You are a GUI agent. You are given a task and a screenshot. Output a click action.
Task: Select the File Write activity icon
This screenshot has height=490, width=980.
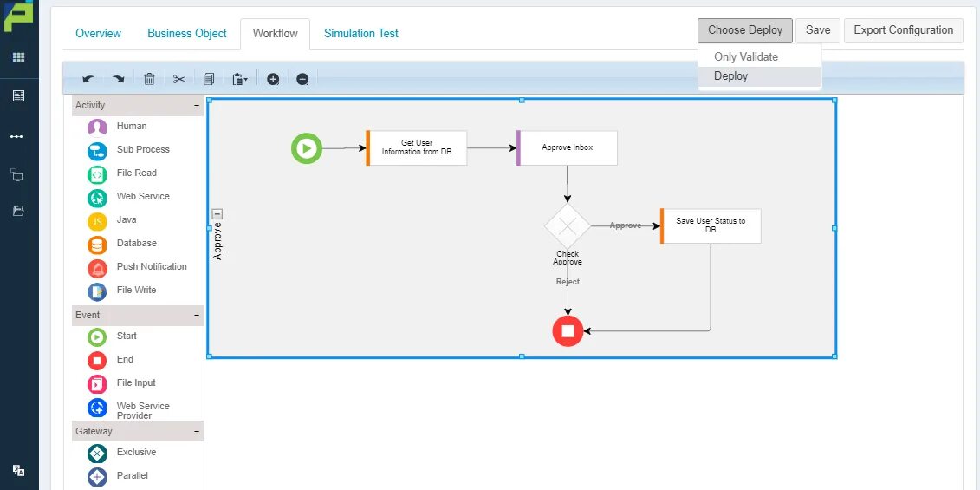pyautogui.click(x=97, y=291)
